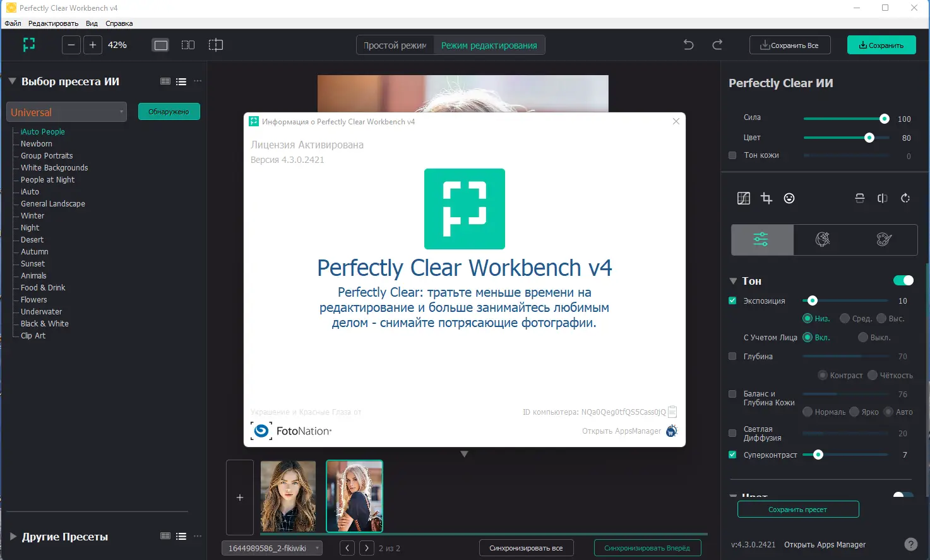The height and width of the screenshot is (560, 930).
Task: Select the crop tool
Action: click(x=766, y=198)
